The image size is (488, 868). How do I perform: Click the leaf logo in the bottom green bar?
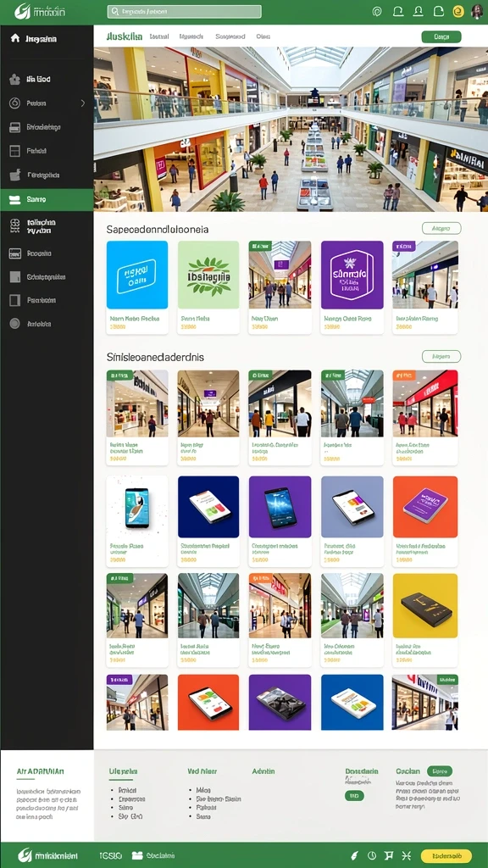click(25, 855)
